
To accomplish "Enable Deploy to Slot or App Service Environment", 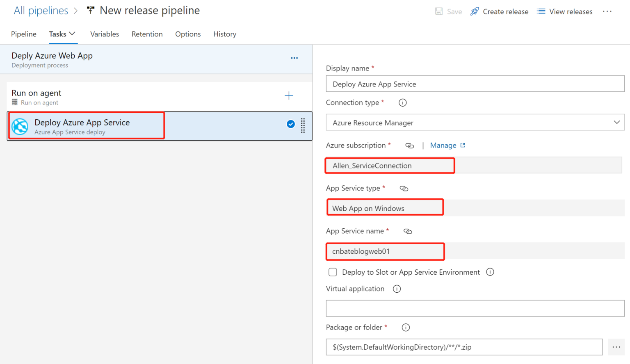I will tap(333, 272).
